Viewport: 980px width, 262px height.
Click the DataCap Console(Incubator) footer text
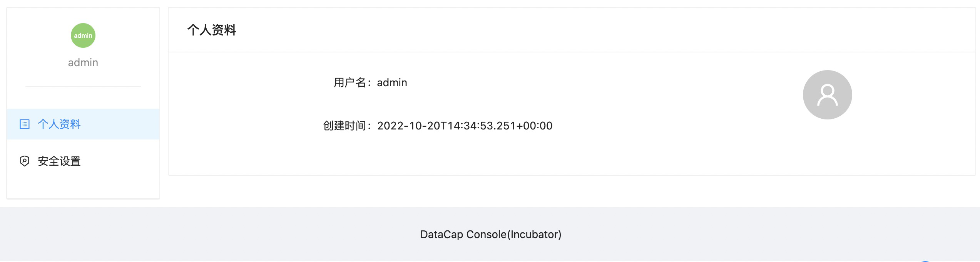[x=490, y=234]
